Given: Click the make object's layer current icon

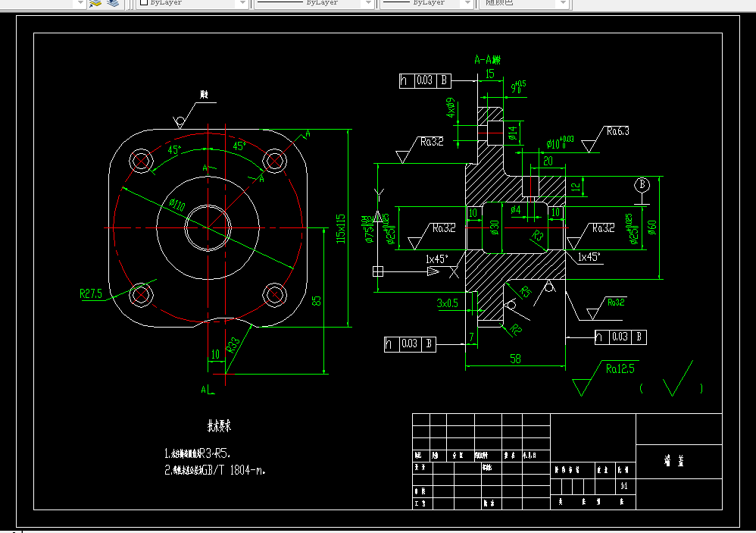Looking at the screenshot, I should [x=95, y=3].
